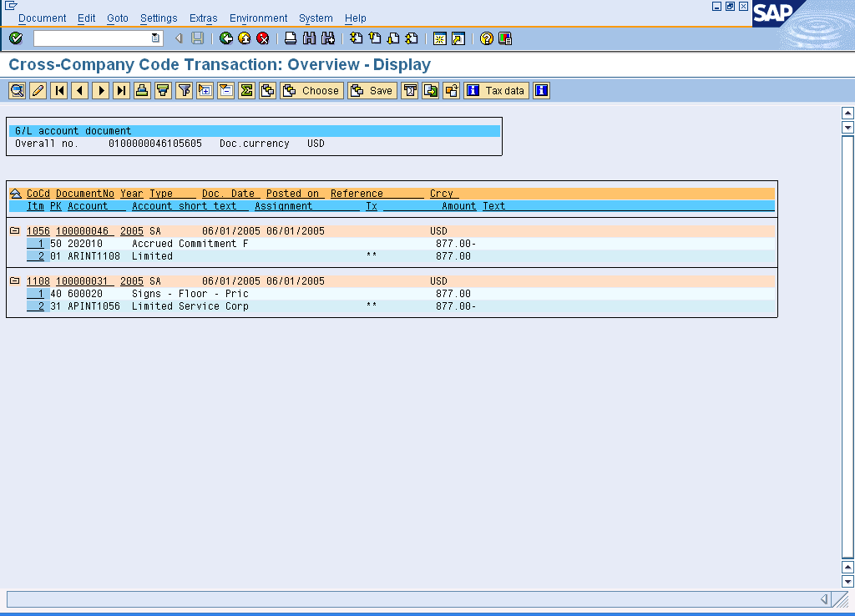Viewport: 855px width, 616px height.
Task: Click the Generate Shortcut icon
Action: pos(458,38)
